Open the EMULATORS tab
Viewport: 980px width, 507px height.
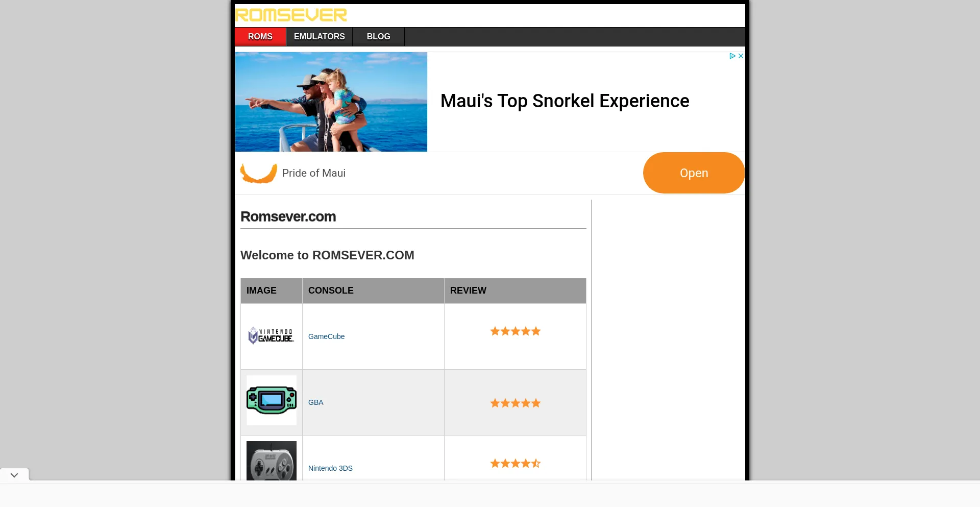(x=320, y=37)
